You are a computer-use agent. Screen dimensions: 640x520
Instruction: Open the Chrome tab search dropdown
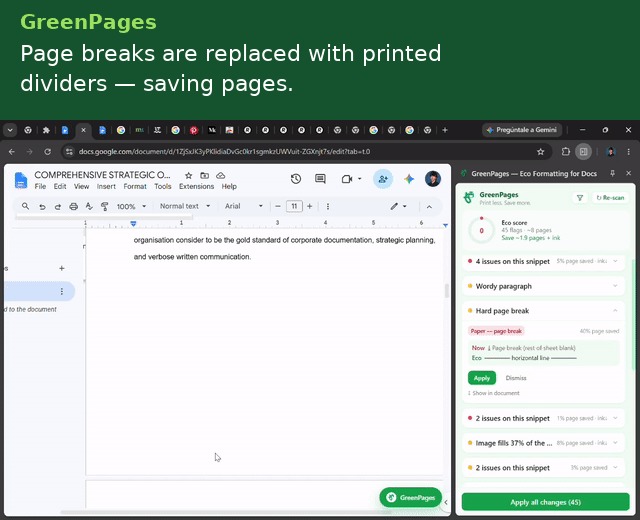[x=10, y=130]
